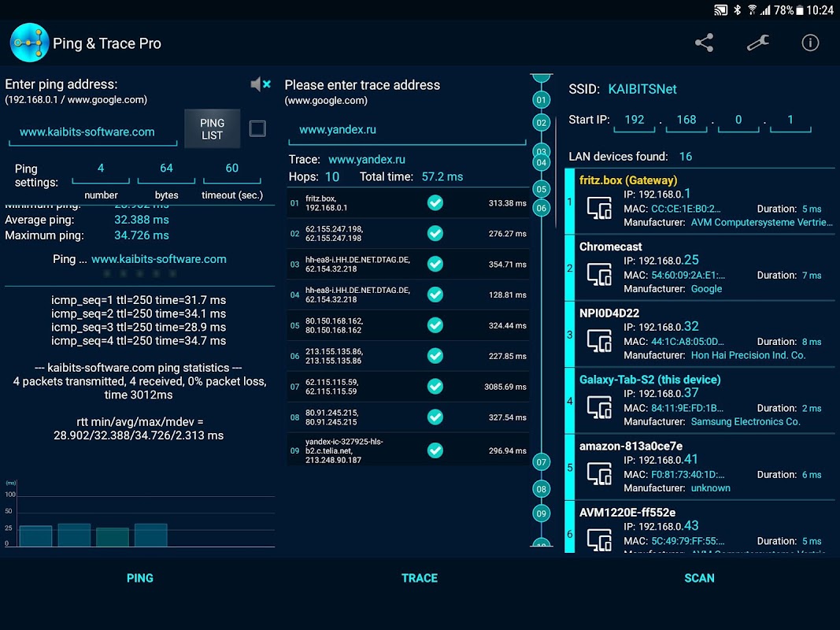Open the share icon in the header
The image size is (840, 630).
(x=704, y=43)
